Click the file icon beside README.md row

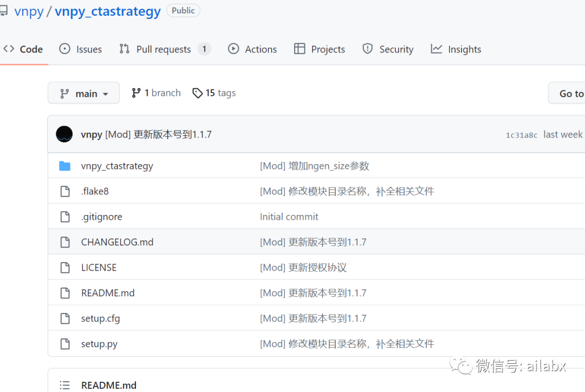click(65, 293)
